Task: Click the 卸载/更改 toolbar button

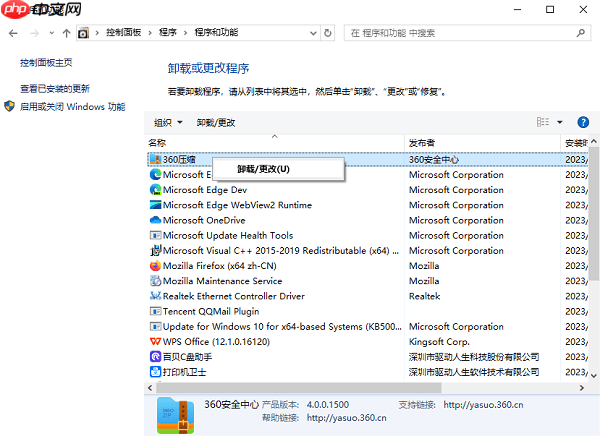Action: coord(216,122)
